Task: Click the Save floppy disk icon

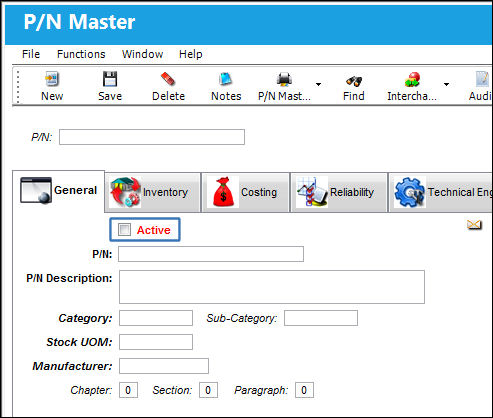Action: tap(110, 79)
